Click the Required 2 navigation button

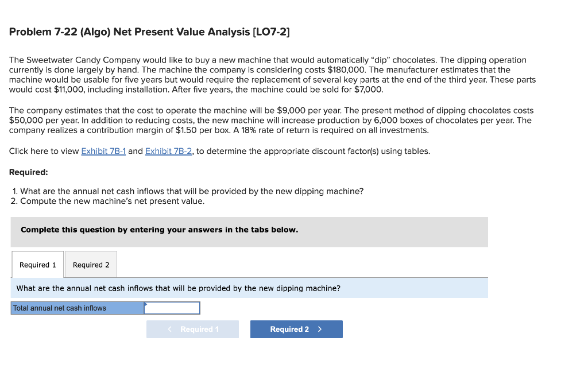pos(296,329)
